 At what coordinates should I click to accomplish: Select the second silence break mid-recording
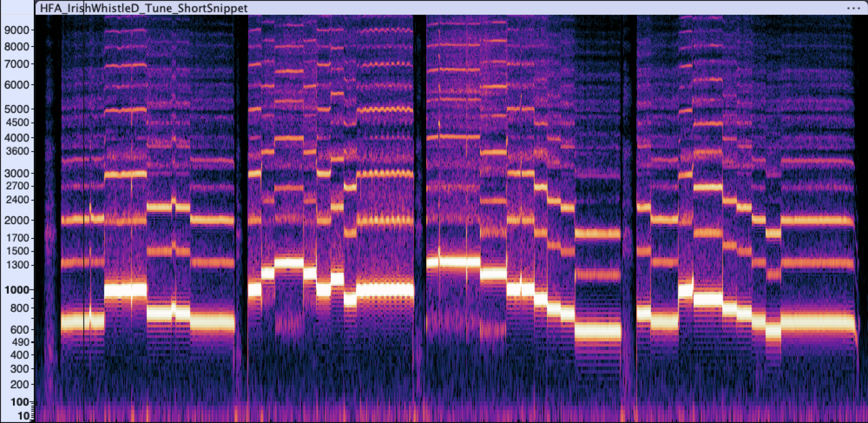(418, 217)
